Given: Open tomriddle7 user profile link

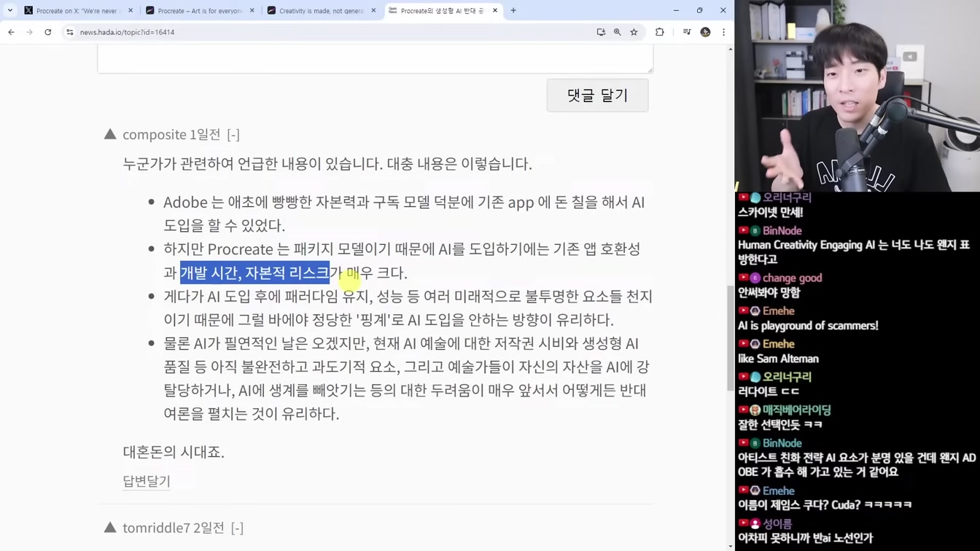Looking at the screenshot, I should click(x=156, y=528).
